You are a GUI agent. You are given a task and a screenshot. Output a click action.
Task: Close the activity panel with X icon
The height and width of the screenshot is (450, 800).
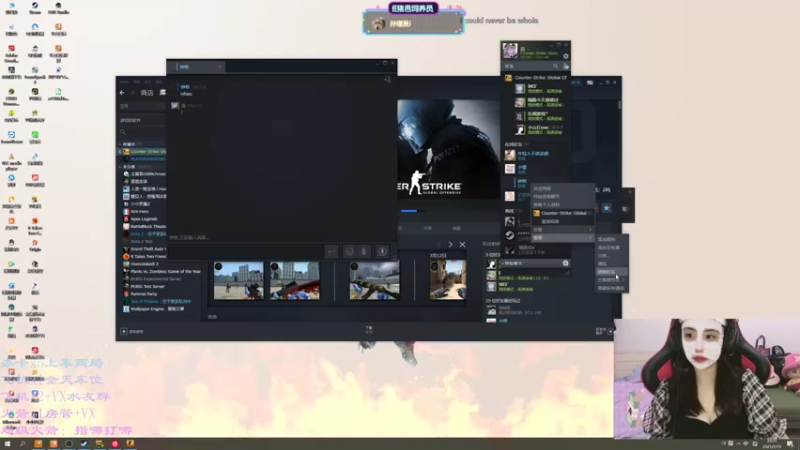pos(462,245)
